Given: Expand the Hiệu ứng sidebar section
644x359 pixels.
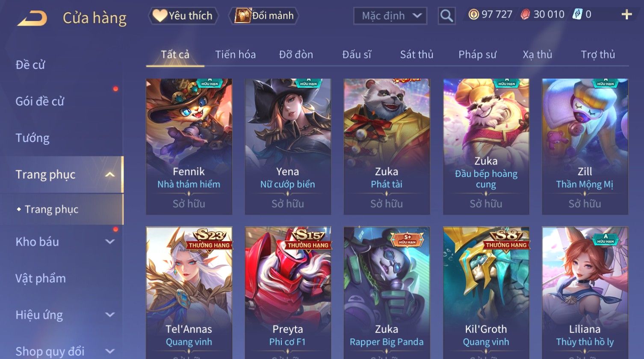Looking at the screenshot, I should point(110,315).
